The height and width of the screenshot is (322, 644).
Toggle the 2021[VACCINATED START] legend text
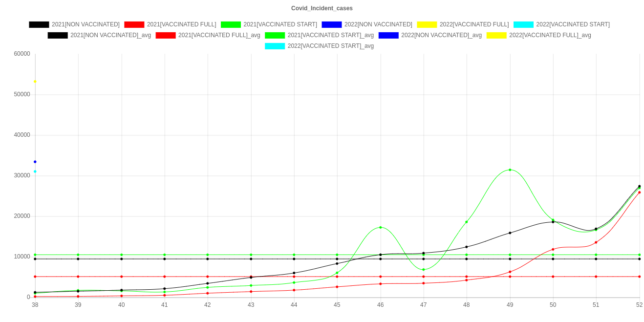coord(280,24)
